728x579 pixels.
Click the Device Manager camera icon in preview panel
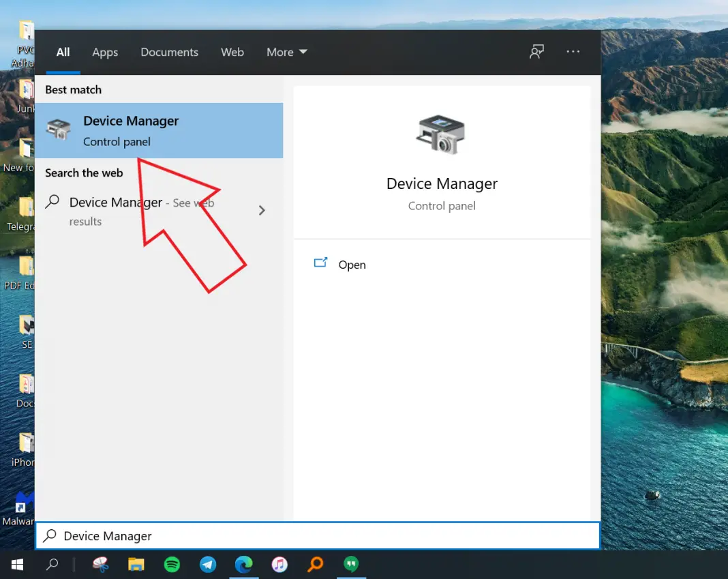(x=442, y=134)
